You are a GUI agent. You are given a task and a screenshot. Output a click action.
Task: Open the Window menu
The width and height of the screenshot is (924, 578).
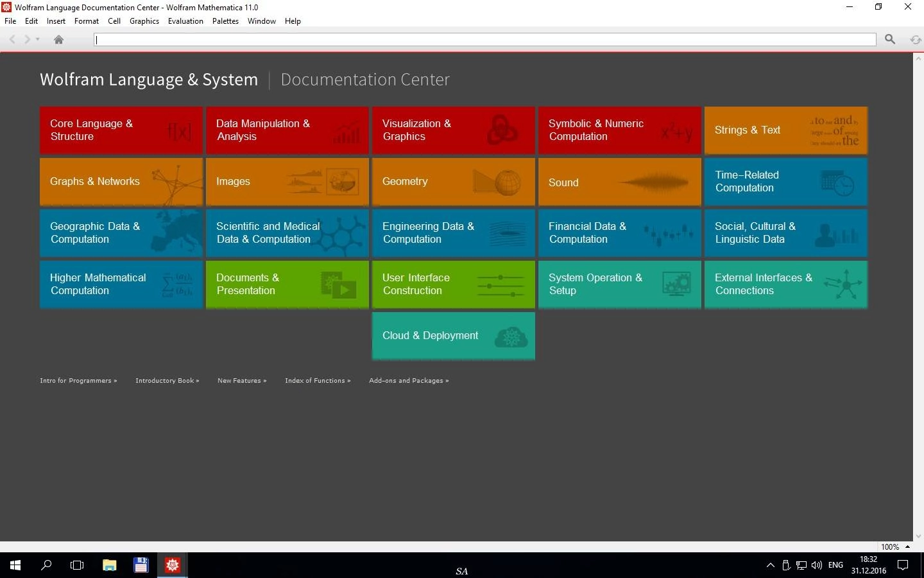pos(262,21)
